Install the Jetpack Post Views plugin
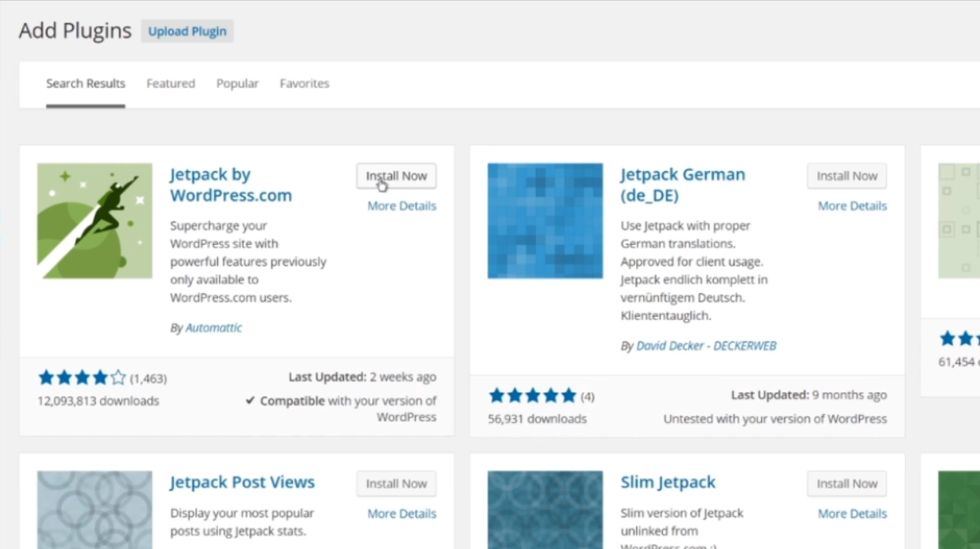 coord(397,484)
